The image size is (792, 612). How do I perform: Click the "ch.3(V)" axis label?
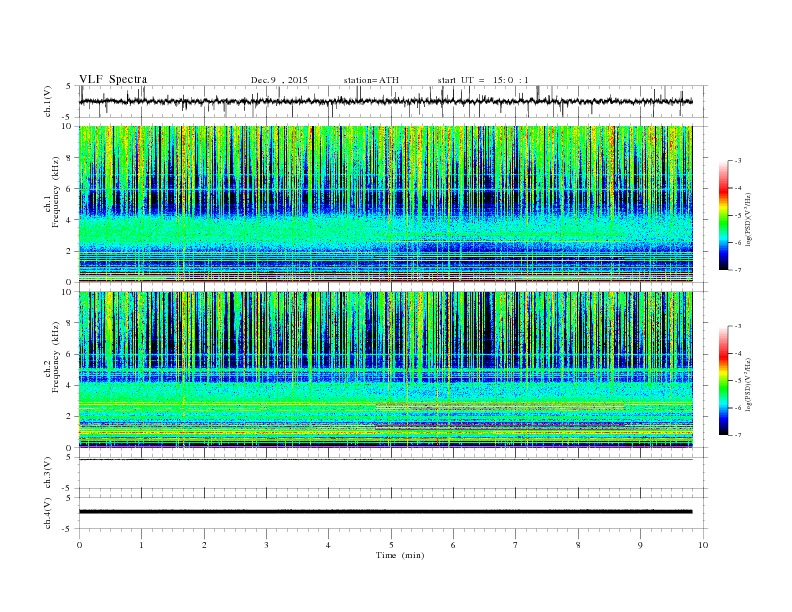pyautogui.click(x=48, y=473)
